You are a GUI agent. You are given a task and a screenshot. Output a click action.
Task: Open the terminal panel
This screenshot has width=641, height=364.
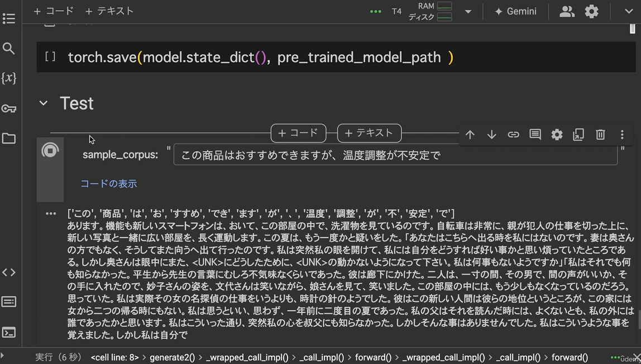(x=9, y=333)
